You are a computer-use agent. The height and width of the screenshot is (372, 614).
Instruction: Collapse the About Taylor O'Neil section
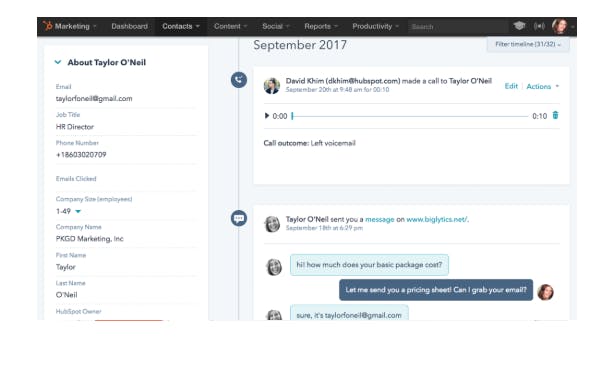pos(58,62)
